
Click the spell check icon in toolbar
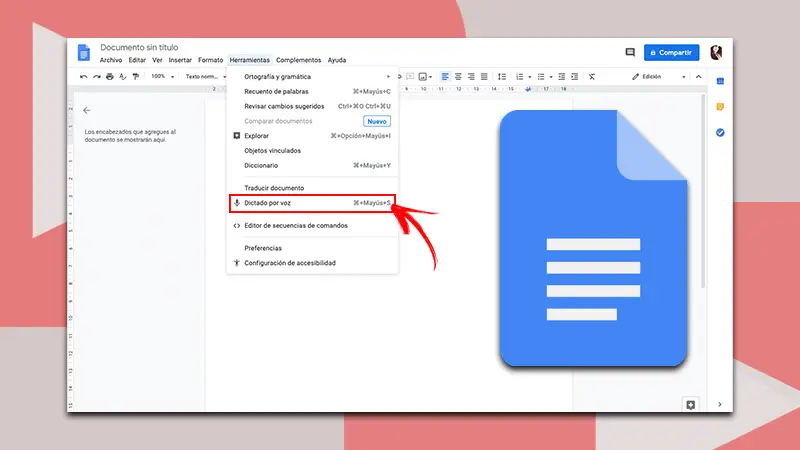122,77
